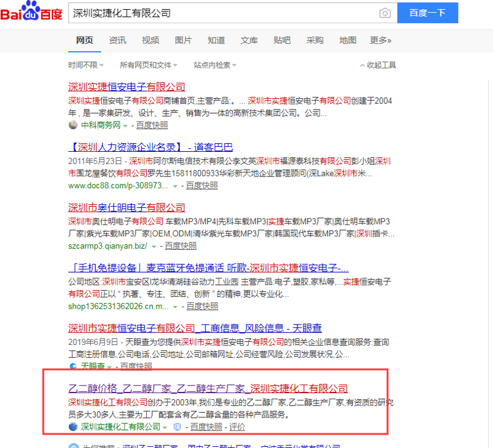Open 百度快照 for szcarmp3.qianyan.biz result
This screenshot has height=448, width=493.
tap(180, 246)
